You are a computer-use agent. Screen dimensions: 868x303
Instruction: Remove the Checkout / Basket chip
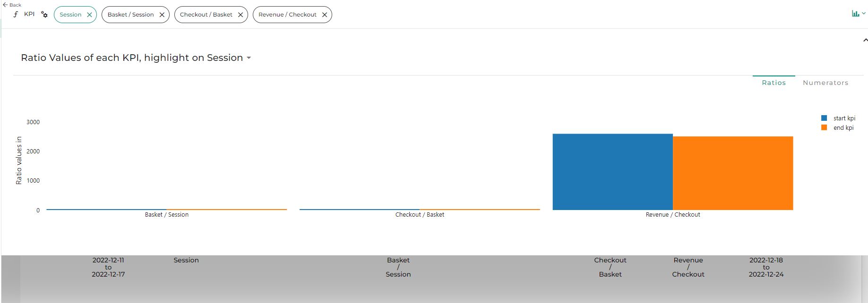tap(240, 15)
